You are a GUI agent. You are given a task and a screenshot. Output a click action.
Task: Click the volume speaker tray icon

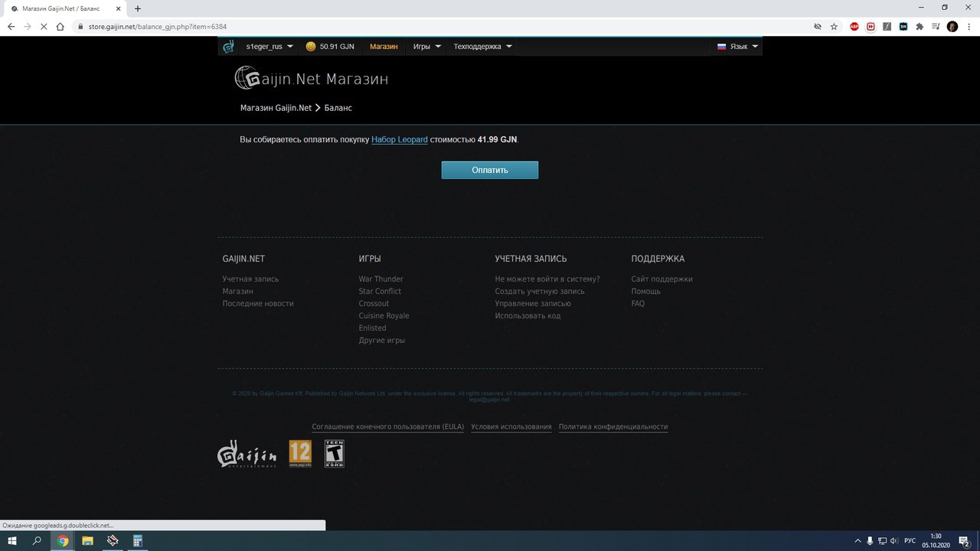[x=894, y=541]
